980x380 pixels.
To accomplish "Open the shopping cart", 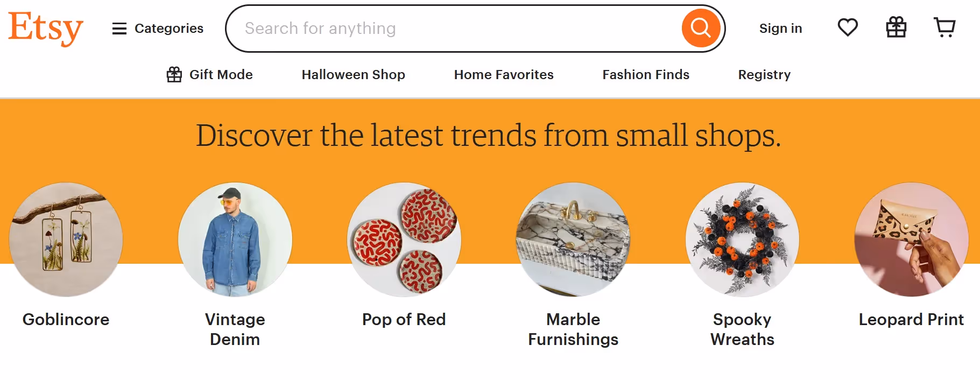I will pyautogui.click(x=945, y=27).
